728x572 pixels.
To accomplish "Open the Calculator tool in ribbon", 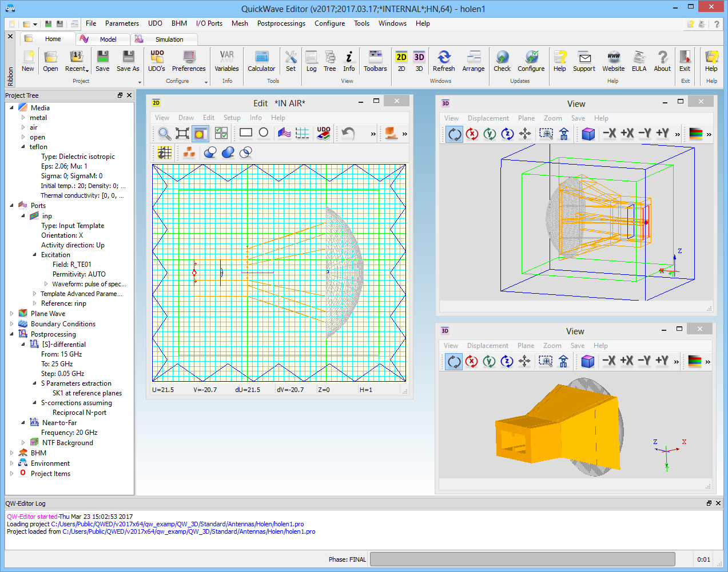I will (x=261, y=61).
